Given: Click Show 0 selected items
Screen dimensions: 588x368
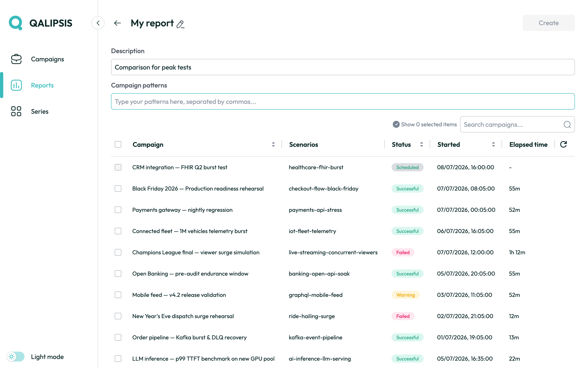Looking at the screenshot, I should tap(429, 124).
